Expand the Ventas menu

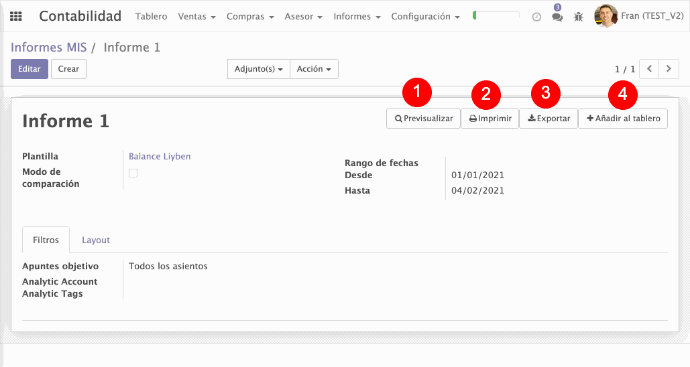(x=197, y=17)
